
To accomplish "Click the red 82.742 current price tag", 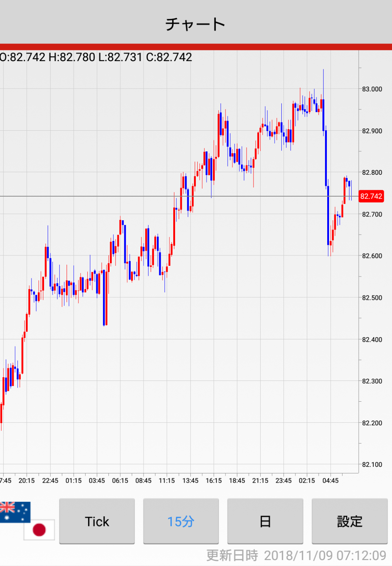I will click(371, 196).
